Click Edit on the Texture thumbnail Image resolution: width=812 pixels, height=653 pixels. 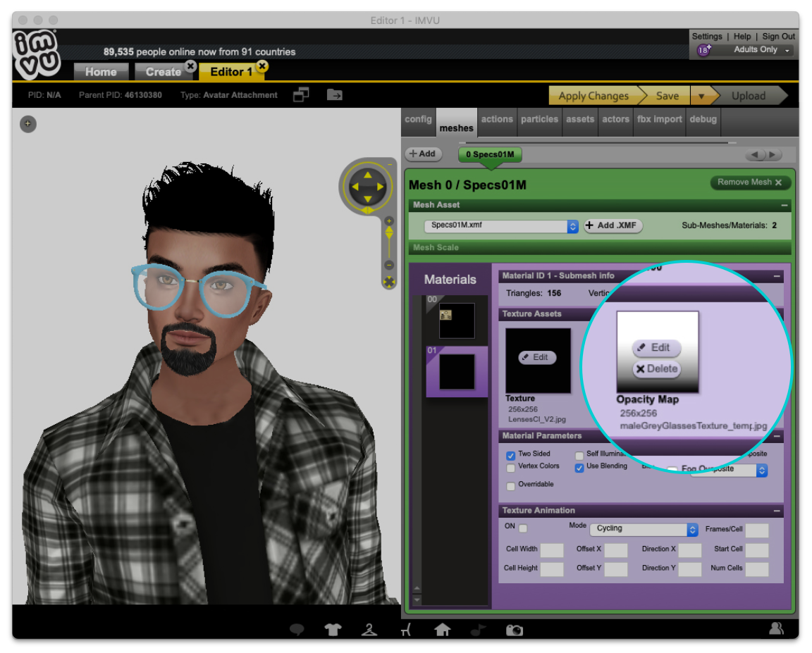(537, 357)
